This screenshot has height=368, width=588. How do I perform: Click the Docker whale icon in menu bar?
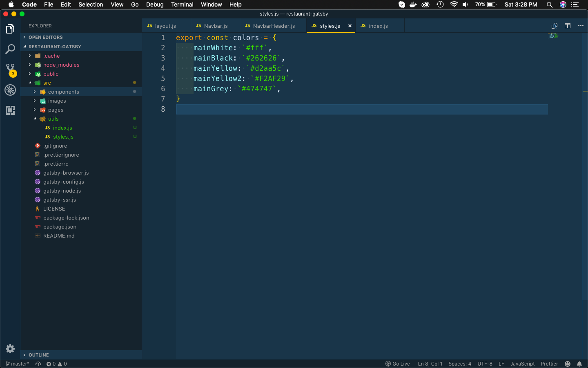tap(413, 4)
